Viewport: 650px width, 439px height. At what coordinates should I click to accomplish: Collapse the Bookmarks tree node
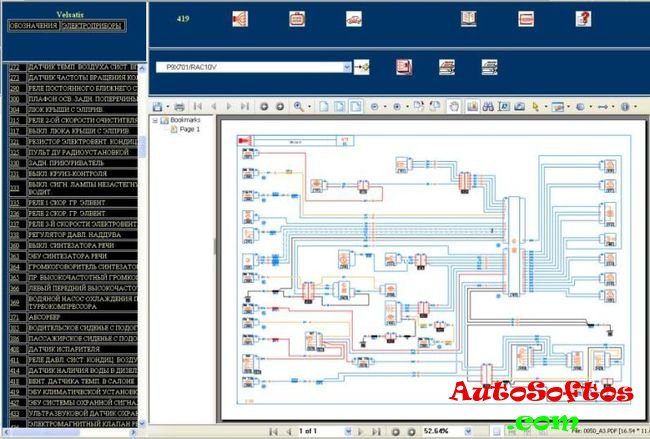click(154, 119)
